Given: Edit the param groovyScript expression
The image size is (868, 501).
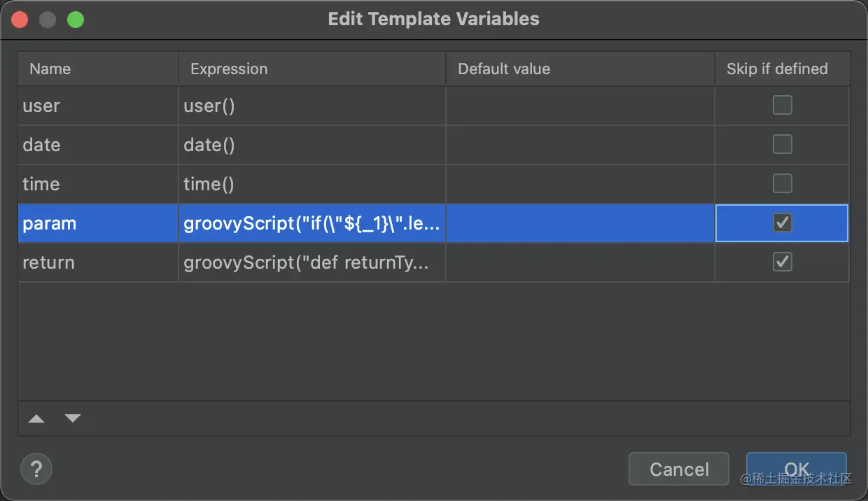Looking at the screenshot, I should coord(311,224).
